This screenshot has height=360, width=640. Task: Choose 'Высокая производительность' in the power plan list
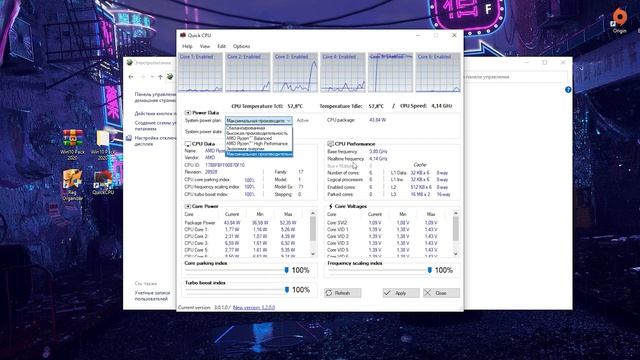(x=259, y=133)
